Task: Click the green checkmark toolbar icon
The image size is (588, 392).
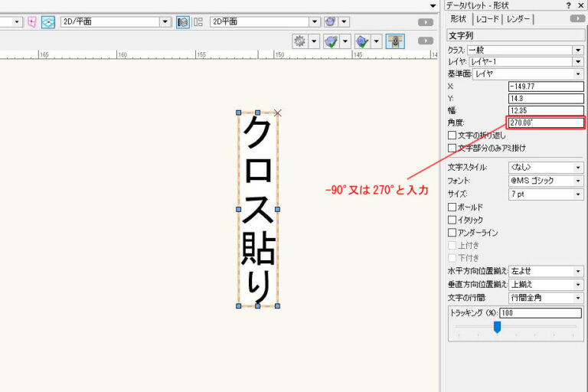Action: coord(332,41)
